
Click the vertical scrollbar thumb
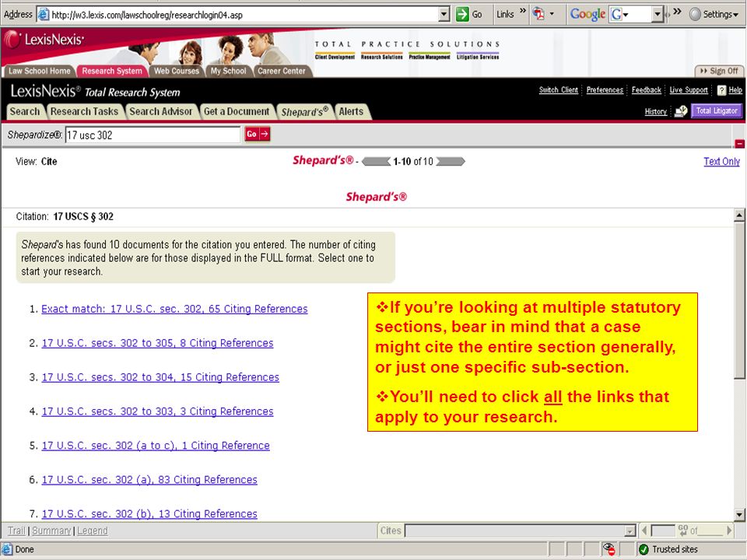pos(739,300)
